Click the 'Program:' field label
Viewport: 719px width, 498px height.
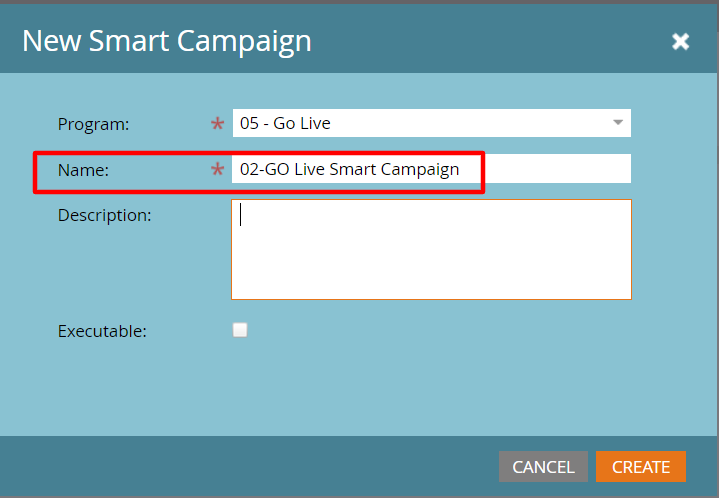tap(94, 124)
